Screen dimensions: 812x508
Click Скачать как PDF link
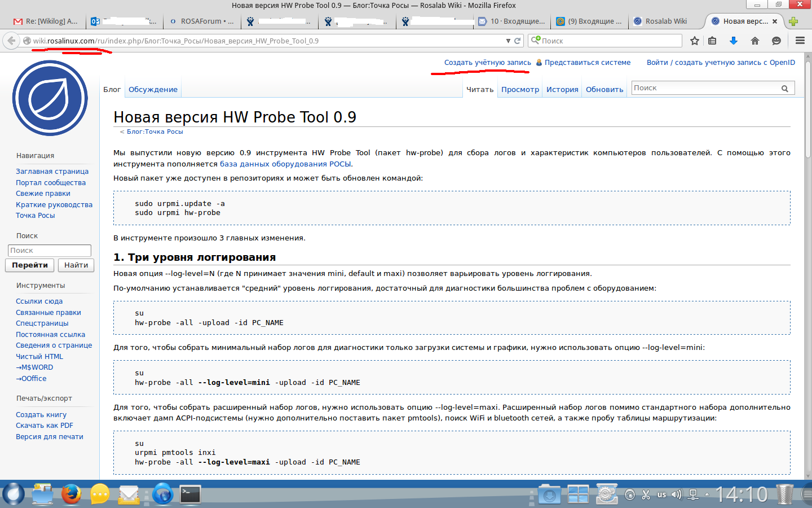tap(45, 426)
